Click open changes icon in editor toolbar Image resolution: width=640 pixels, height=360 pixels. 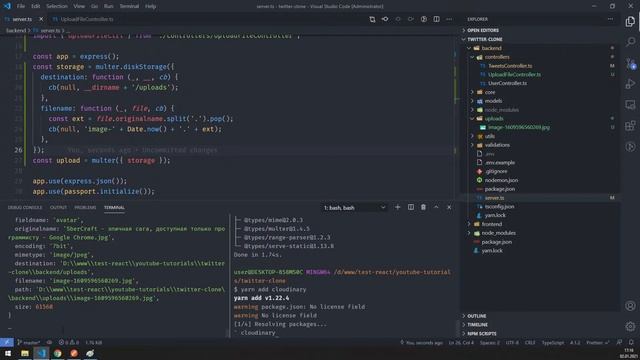(x=372, y=19)
